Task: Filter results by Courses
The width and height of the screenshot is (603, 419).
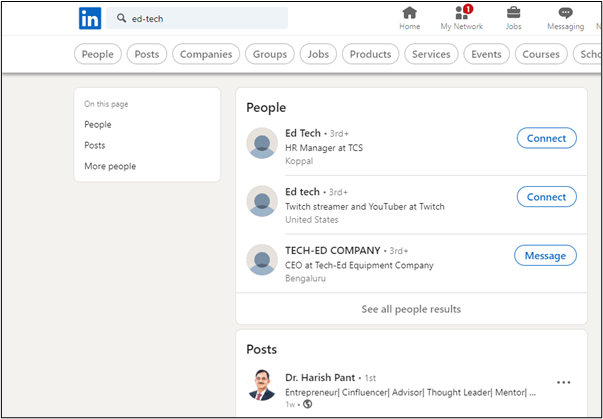Action: click(541, 54)
